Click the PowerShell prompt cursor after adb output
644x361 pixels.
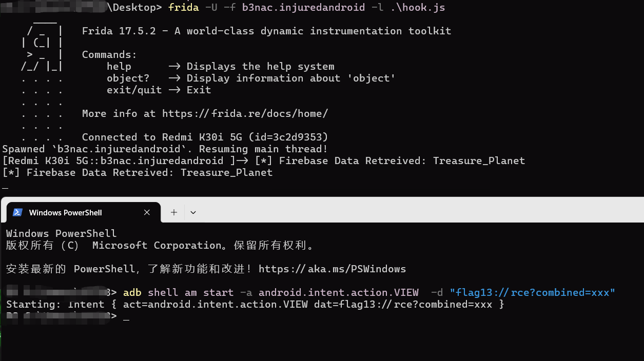point(126,317)
